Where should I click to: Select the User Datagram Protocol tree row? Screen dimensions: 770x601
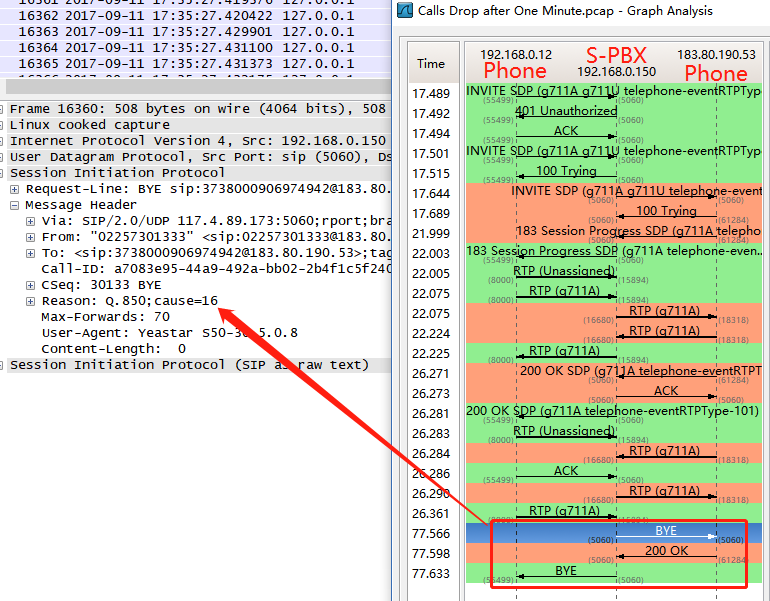(195, 157)
